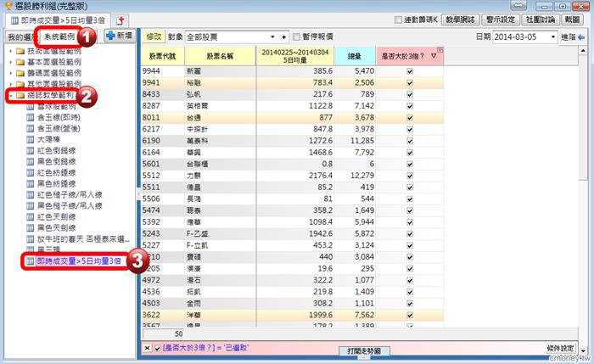The width and height of the screenshot is (594, 364).
Task: Click the vertical scrollbar down arrow
Action: pos(583,351)
